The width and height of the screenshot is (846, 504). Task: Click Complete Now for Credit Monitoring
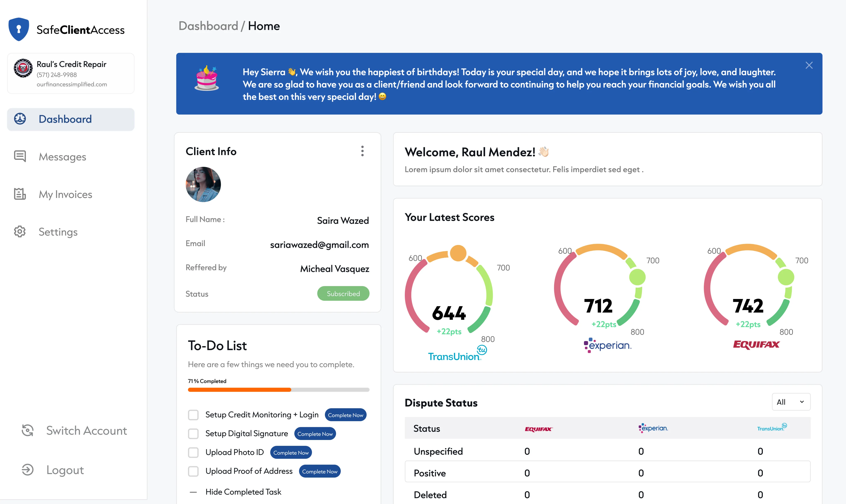[346, 415]
